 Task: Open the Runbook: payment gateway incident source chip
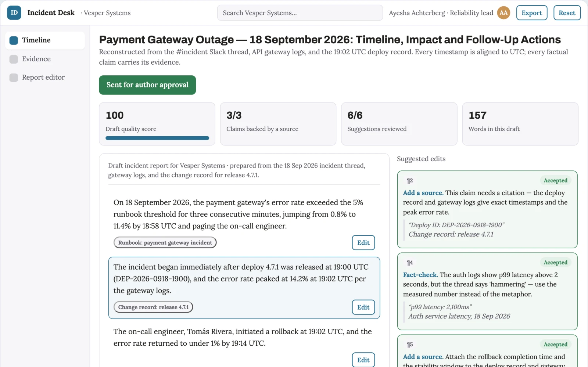click(165, 243)
